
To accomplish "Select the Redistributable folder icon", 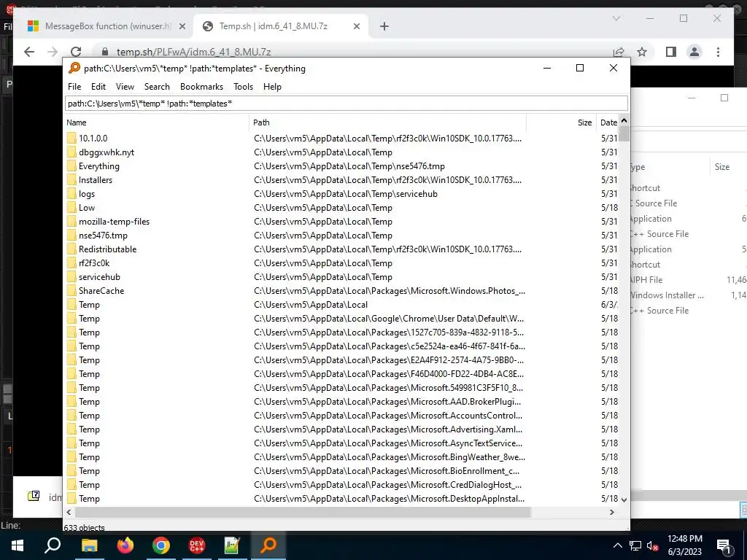I will (x=71, y=249).
